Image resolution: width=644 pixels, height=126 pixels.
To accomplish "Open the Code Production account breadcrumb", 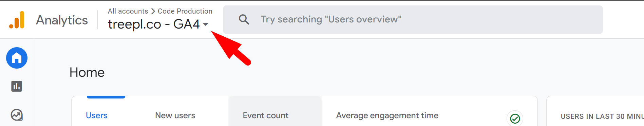I will (185, 11).
